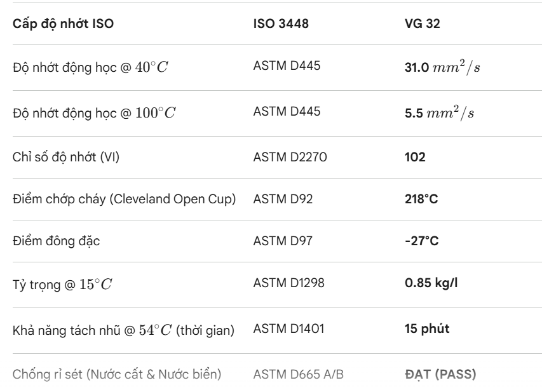Screen dimensions: 542x392
Task: Click the "Chỉ số độ nhớt (VI)" label
Action: tap(66, 156)
